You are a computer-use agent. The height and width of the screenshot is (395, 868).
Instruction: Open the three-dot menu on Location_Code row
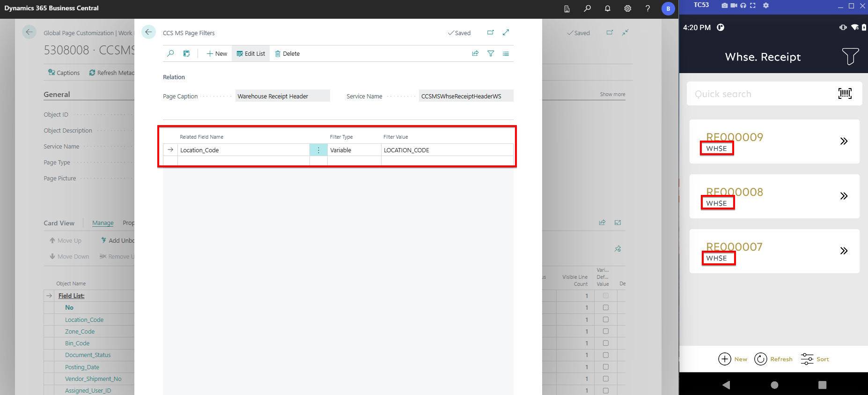[318, 150]
